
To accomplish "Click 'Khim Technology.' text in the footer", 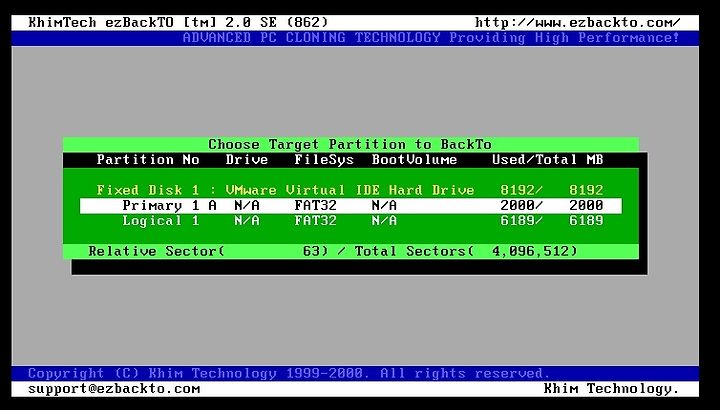I will 612,389.
